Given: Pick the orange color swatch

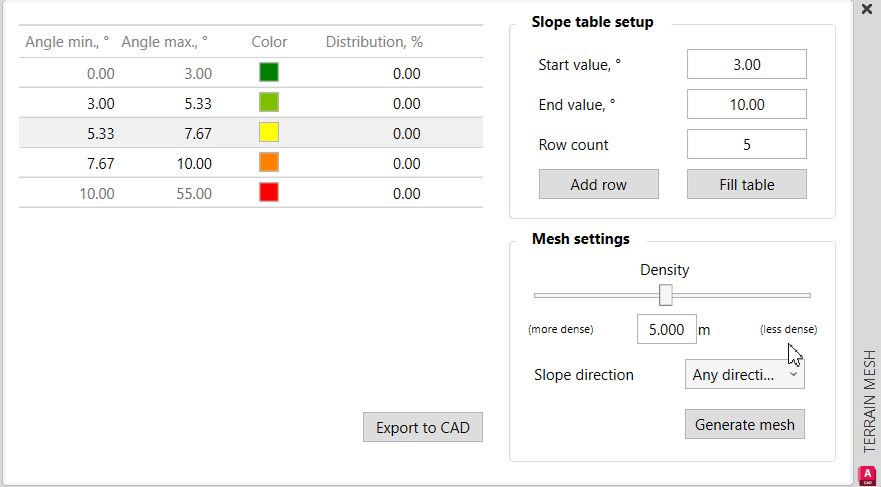Looking at the screenshot, I should 268,163.
